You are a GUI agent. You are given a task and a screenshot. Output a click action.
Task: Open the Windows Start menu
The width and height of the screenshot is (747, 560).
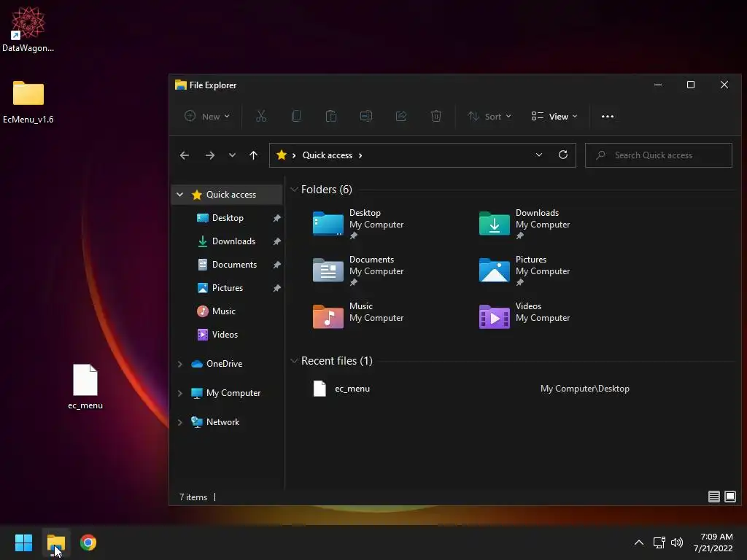click(x=23, y=542)
